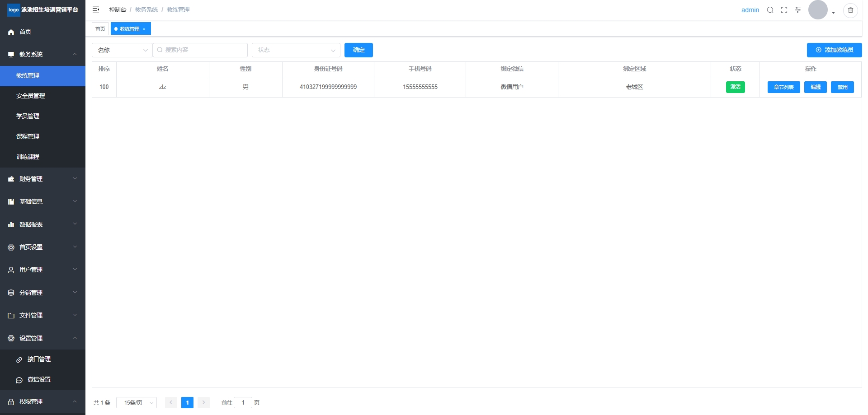This screenshot has height=415, width=868.
Task: Click the 排序 column header
Action: click(x=104, y=69)
